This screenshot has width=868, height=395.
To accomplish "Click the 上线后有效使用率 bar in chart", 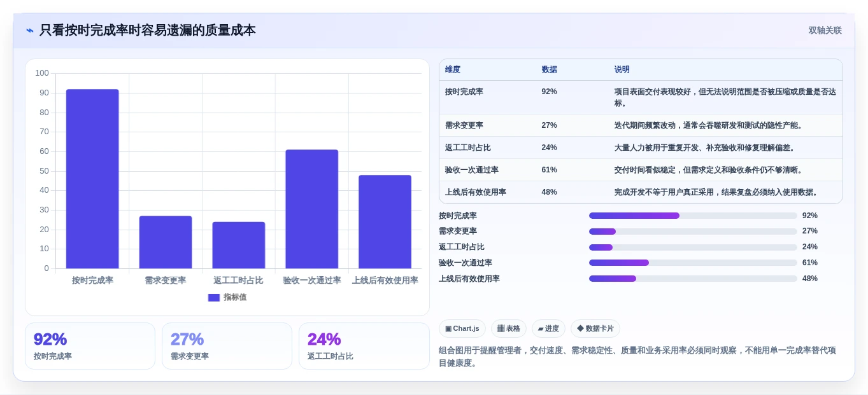I will pos(385,222).
